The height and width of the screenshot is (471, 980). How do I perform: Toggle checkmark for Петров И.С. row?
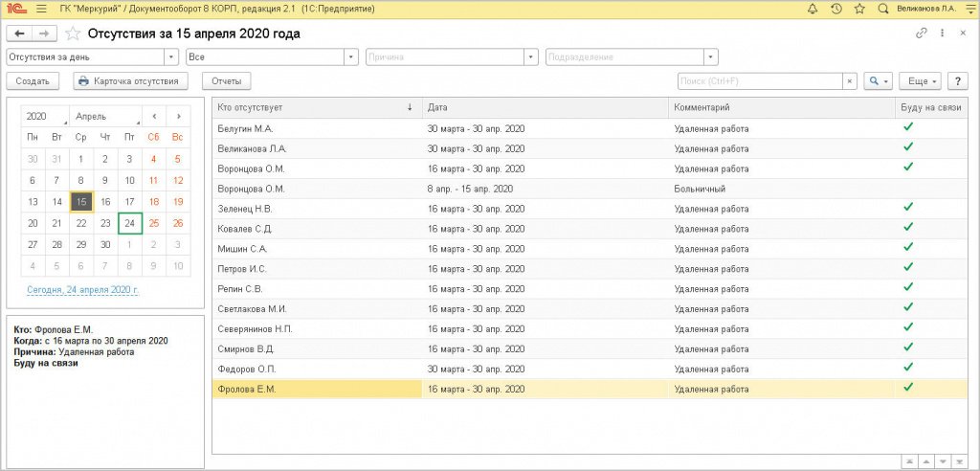(908, 267)
